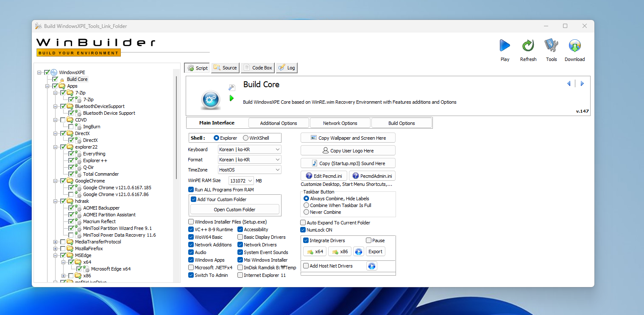Click the Microsoft Edge x64 script icon

(x=86, y=269)
